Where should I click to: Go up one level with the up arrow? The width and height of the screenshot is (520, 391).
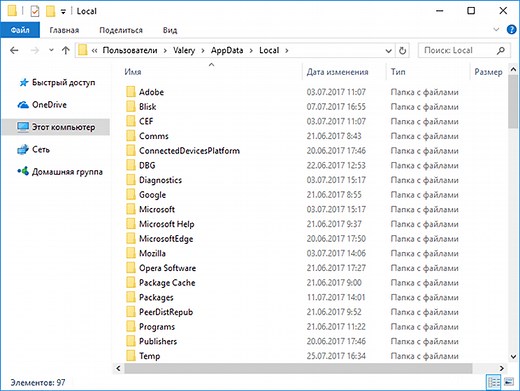pos(66,50)
